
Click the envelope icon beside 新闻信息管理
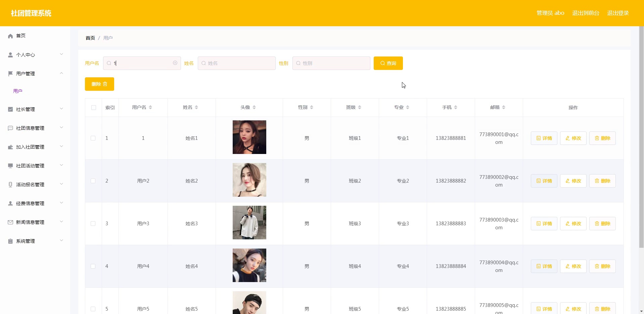(x=10, y=222)
